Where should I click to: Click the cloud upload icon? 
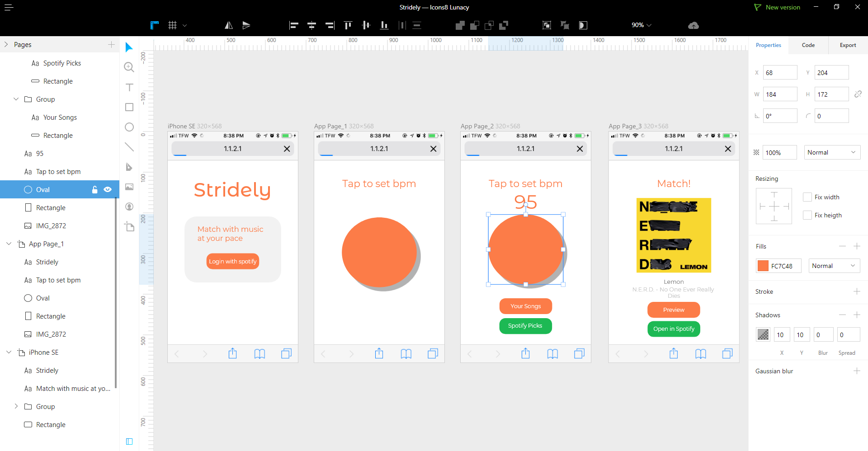point(693,25)
